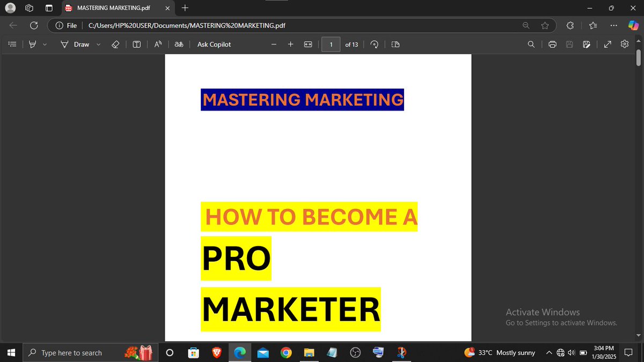This screenshot has height=362, width=644.
Task: Launch Brave browser from taskbar
Action: [x=216, y=352]
